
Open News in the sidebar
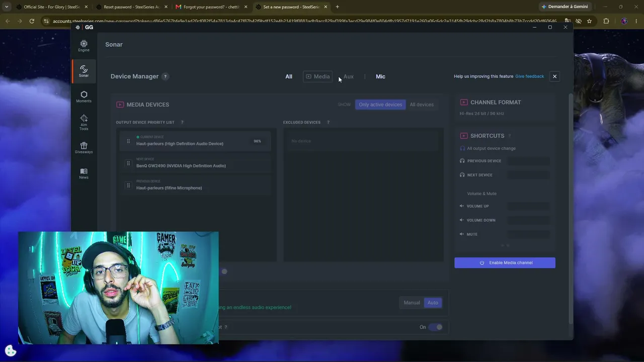click(x=84, y=173)
